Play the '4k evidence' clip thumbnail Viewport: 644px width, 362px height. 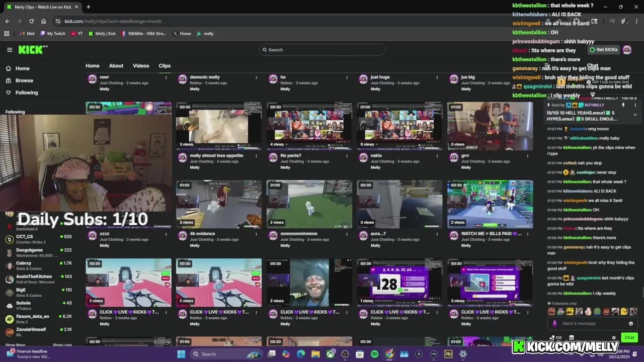[x=218, y=204]
